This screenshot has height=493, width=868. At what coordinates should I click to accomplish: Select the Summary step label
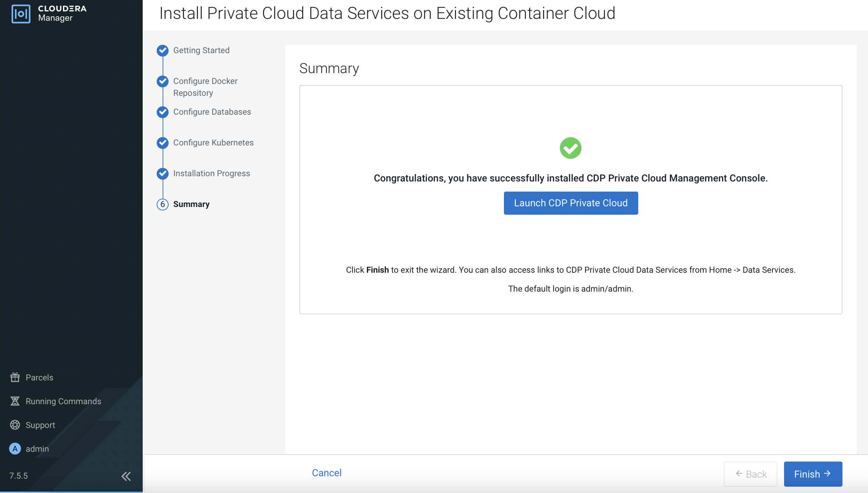(191, 204)
